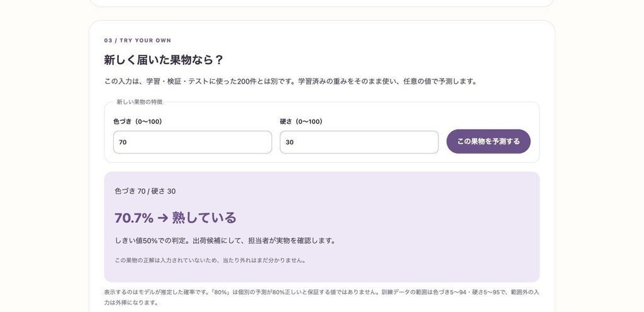Click the result text 70.7% → 熟している
The width and height of the screenshot is (644, 312).
point(175,218)
